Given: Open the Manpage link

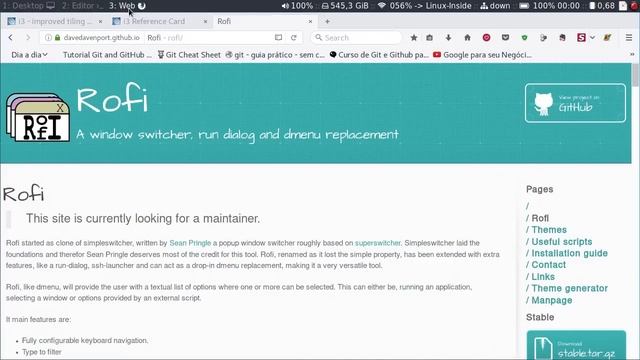Looking at the screenshot, I should point(551,300).
